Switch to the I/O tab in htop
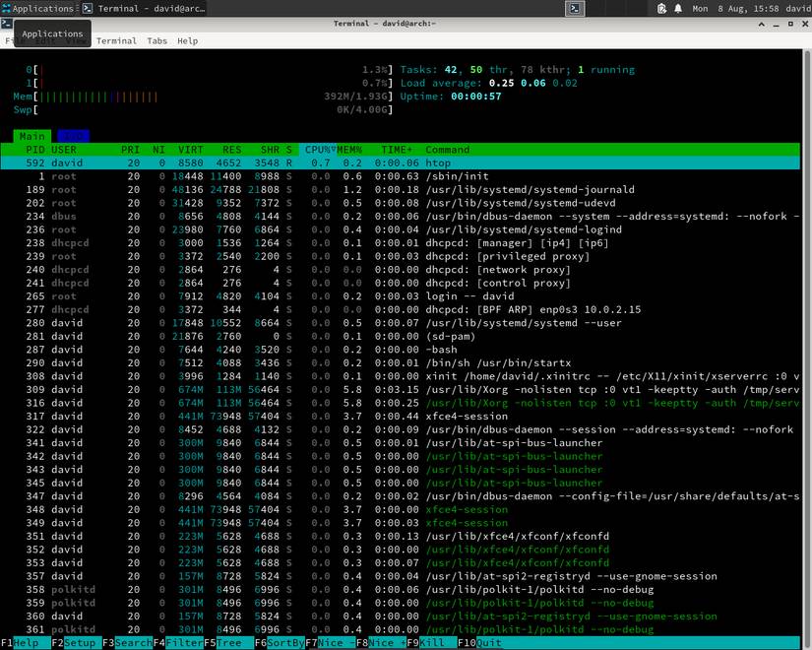This screenshot has height=650, width=812. click(72, 136)
